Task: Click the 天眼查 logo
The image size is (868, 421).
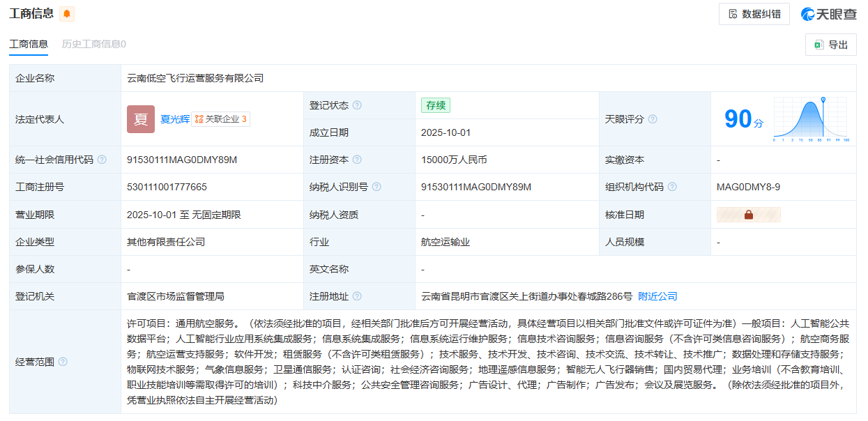Action: coord(828,14)
